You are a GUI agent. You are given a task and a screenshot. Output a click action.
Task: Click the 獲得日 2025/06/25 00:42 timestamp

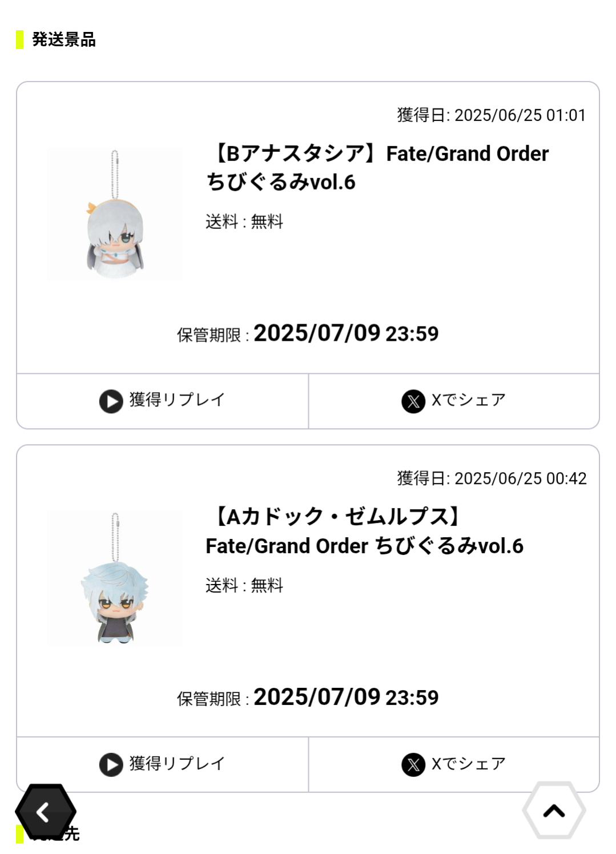point(492,478)
